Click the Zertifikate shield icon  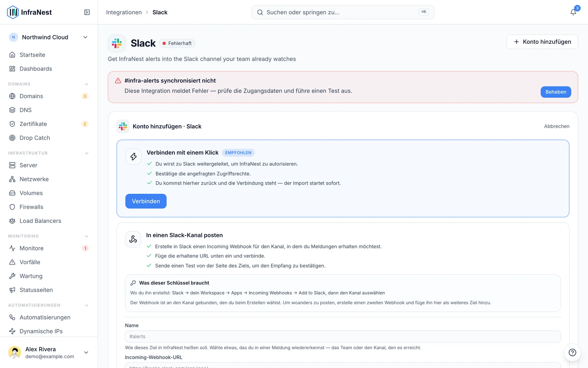pos(12,124)
